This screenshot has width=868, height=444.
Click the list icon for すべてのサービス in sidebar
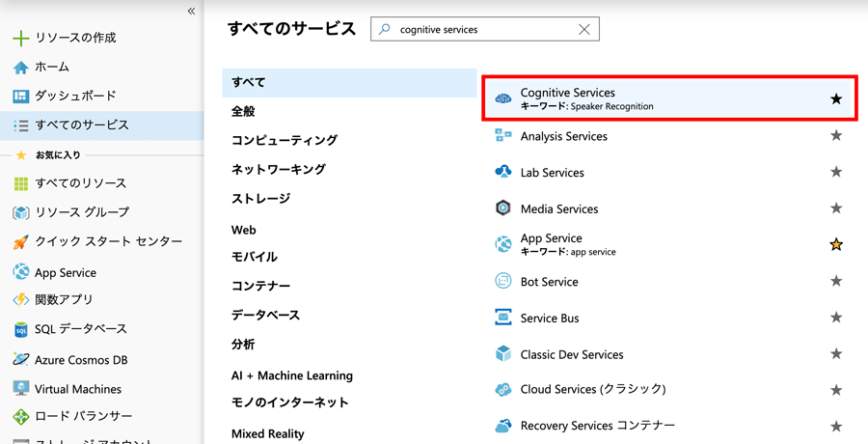pos(20,125)
